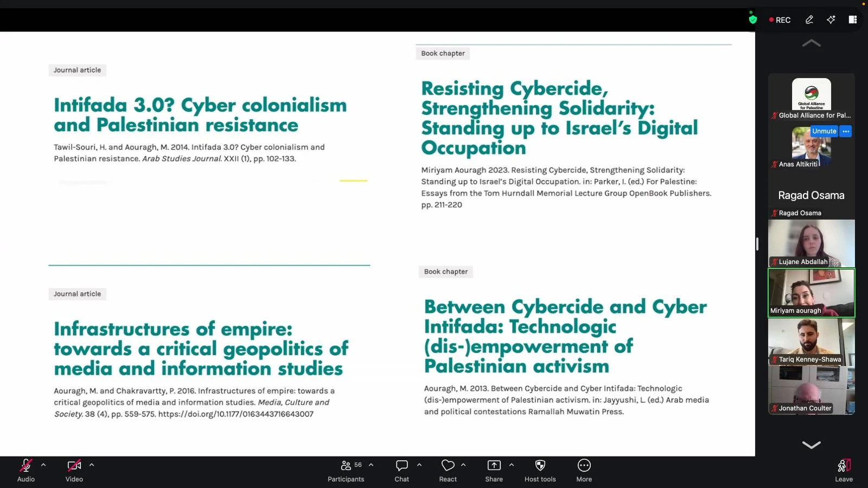
Task: Expand audio options arrow next to Audio
Action: (x=43, y=465)
